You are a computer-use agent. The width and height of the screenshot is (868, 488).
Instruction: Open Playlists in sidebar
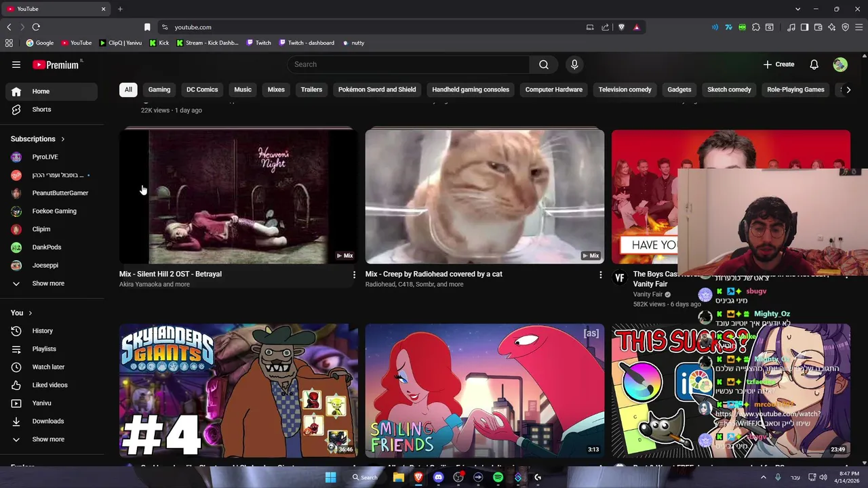pos(52,348)
